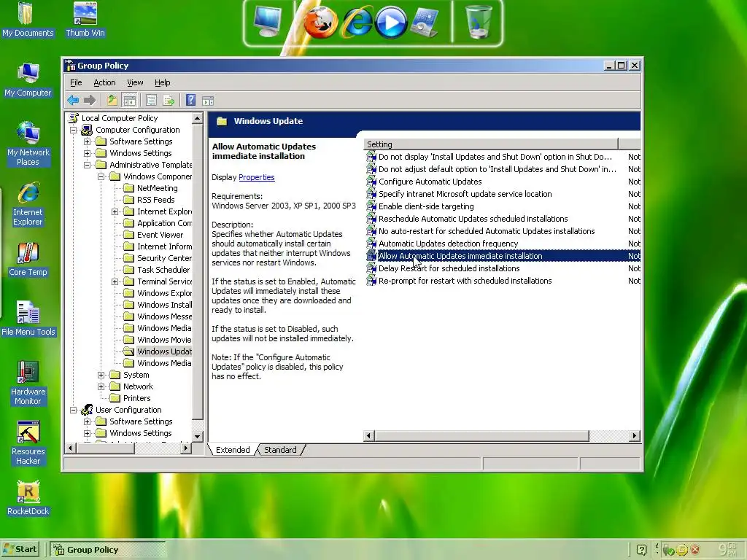Click the system tray help icon
Image resolution: width=747 pixels, height=560 pixels.
[x=641, y=550]
